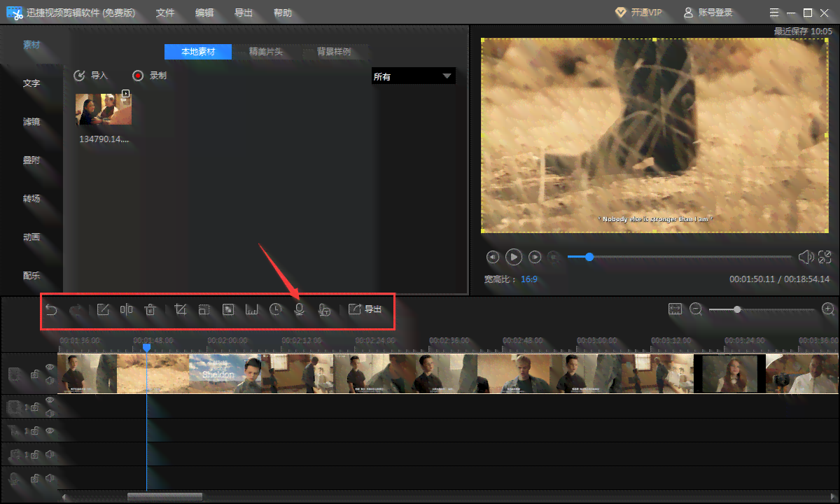
Task: Fit timeline to window icon
Action: pyautogui.click(x=675, y=309)
